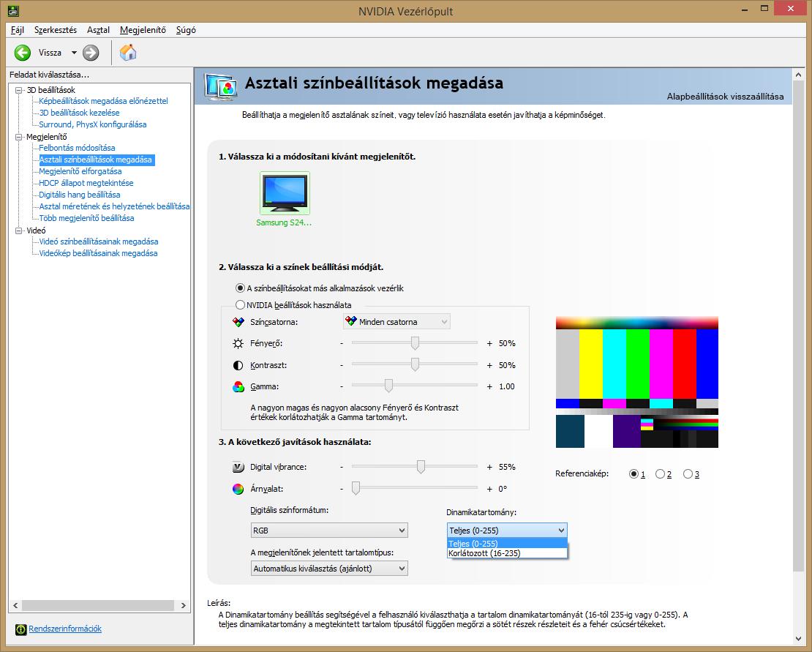Choose 'Korlátozott (16-235)' in the open list
The height and width of the screenshot is (652, 812).
[x=507, y=553]
